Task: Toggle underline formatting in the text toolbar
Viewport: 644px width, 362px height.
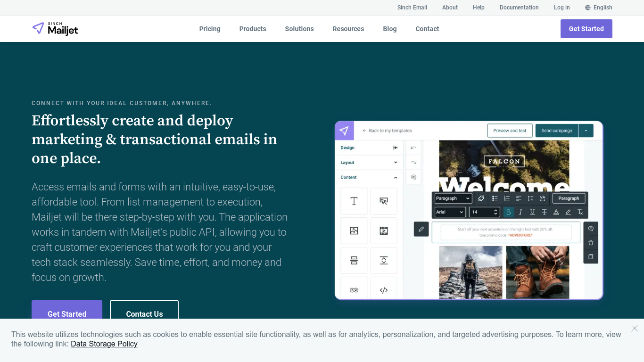Action: click(x=532, y=212)
